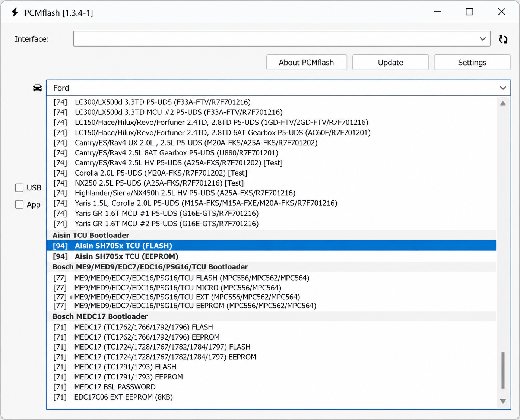The height and width of the screenshot is (420, 520).
Task: Select LC150/Hace/Hilux 6AT Gearbox P5-UDS entry
Action: [x=272, y=133]
